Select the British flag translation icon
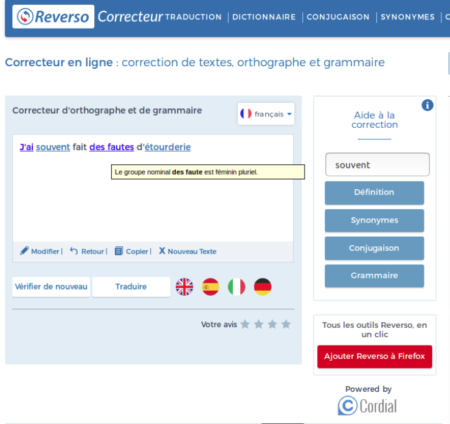 (x=184, y=287)
